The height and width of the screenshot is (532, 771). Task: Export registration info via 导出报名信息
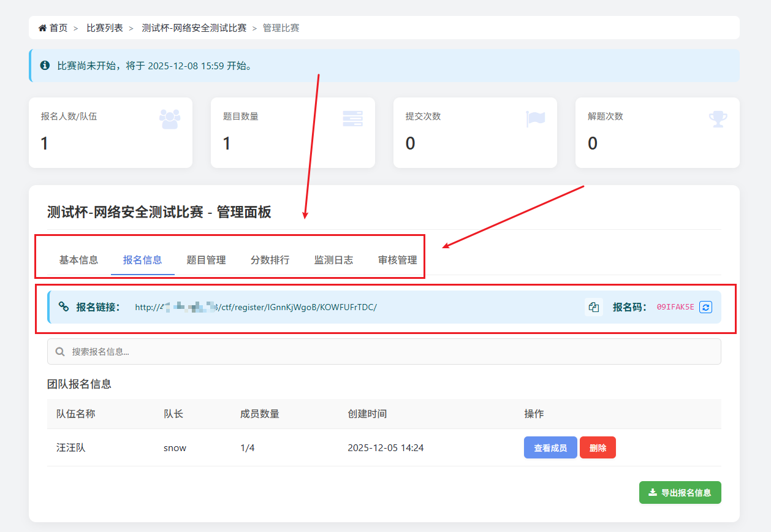click(680, 492)
